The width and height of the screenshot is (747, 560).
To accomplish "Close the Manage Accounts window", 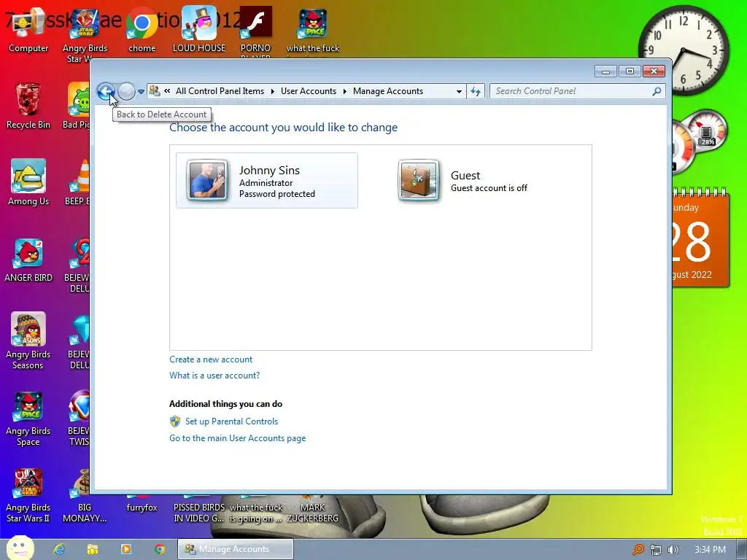I will pos(654,71).
